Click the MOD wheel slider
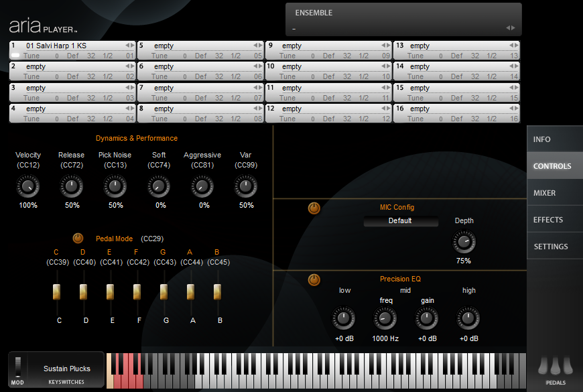This screenshot has height=392, width=583. tap(17, 367)
